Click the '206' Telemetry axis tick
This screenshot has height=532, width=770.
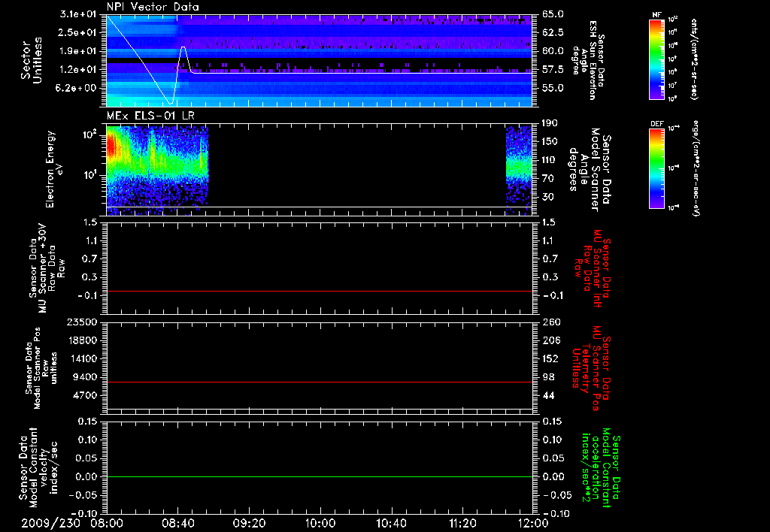pyautogui.click(x=551, y=340)
